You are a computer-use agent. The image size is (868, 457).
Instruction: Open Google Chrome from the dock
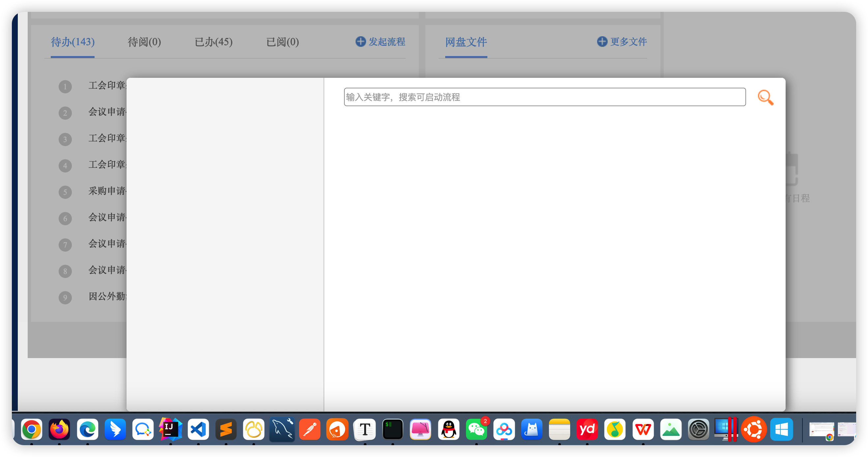[32, 429]
